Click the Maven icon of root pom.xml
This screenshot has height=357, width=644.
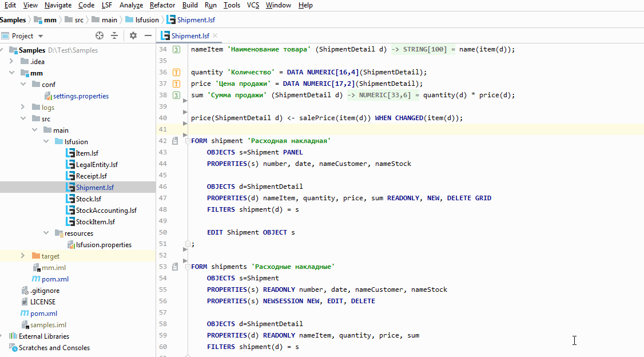click(25, 313)
